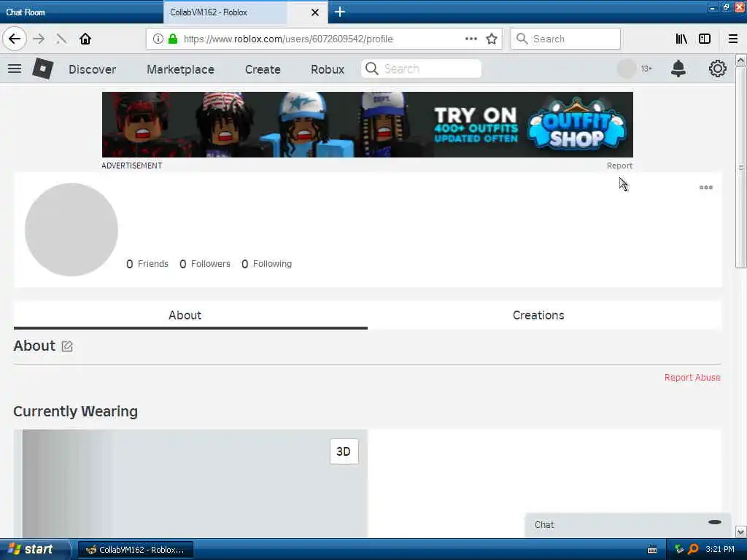Click the green secure padlock icon
Screen dimensions: 747x560
pos(173,39)
